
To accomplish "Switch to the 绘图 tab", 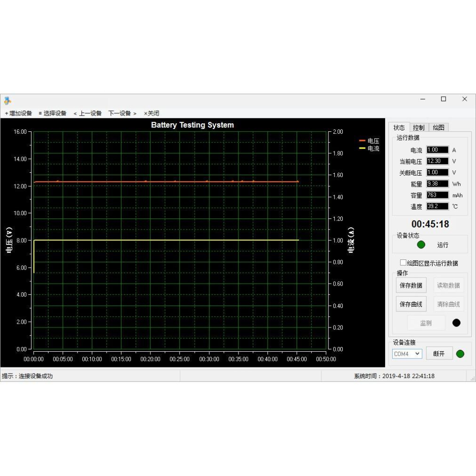I will pyautogui.click(x=438, y=127).
